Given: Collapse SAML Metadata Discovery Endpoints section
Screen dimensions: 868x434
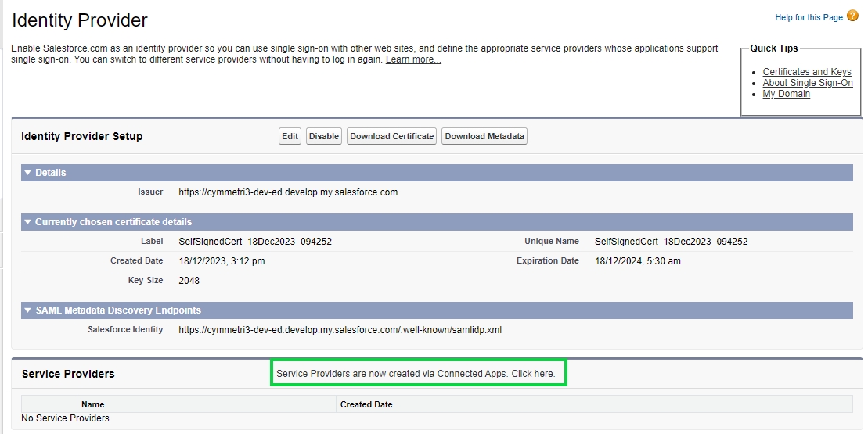Looking at the screenshot, I should 28,310.
